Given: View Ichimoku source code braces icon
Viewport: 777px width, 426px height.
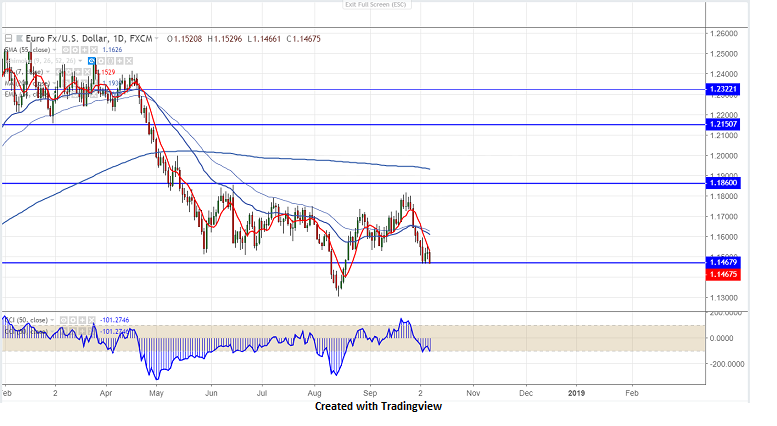Looking at the screenshot, I should point(110,61).
